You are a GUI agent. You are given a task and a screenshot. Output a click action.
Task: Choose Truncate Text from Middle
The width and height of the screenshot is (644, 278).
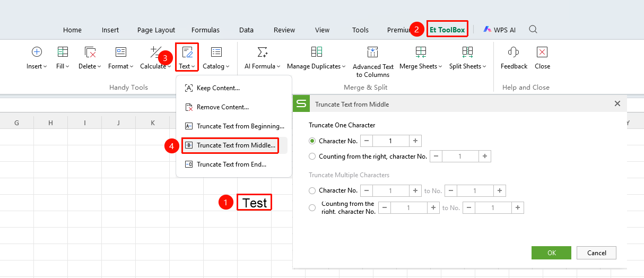[x=234, y=145]
